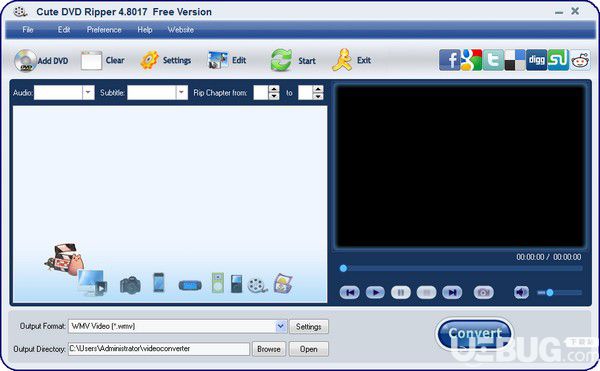Share using the Reddit icon
Image resolution: width=600 pixels, height=371 pixels.
click(580, 60)
